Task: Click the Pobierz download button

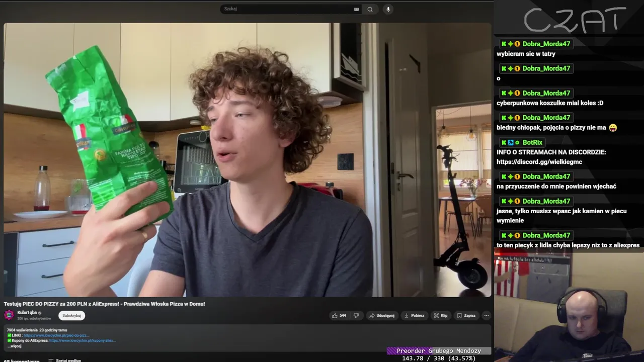Action: click(414, 315)
